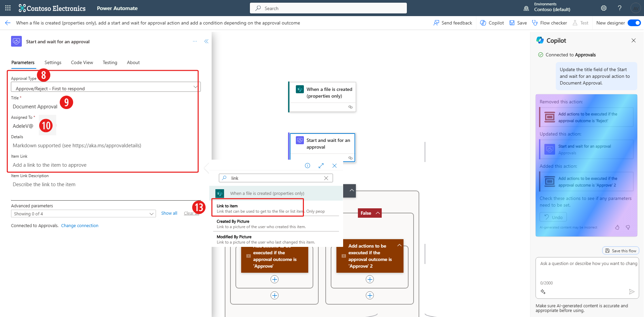Click the Save this flow button
The height and width of the screenshot is (317, 644).
(621, 251)
